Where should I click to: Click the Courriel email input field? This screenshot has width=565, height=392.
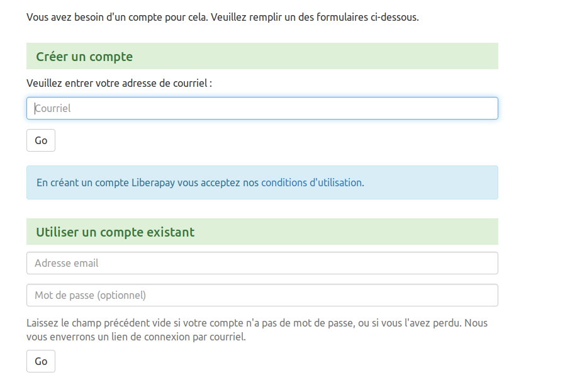point(261,108)
